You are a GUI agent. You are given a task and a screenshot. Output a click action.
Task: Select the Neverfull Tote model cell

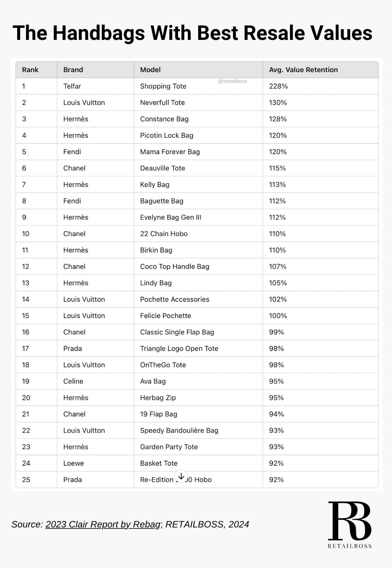pyautogui.click(x=198, y=103)
